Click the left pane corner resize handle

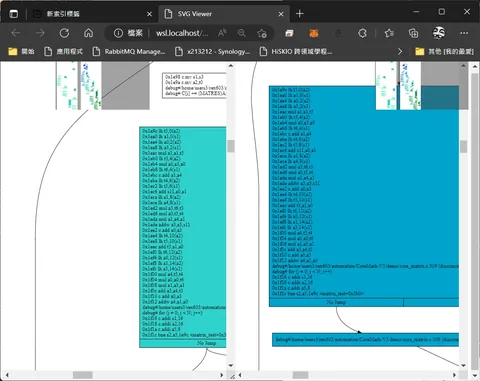pos(232,376)
